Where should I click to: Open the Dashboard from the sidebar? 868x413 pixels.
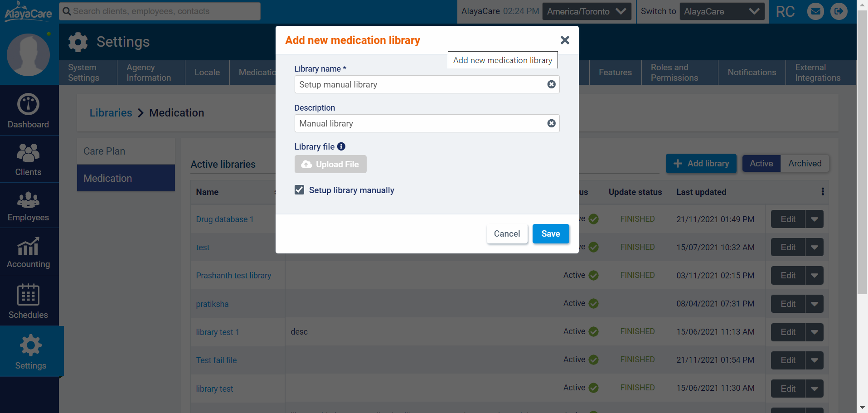click(28, 111)
